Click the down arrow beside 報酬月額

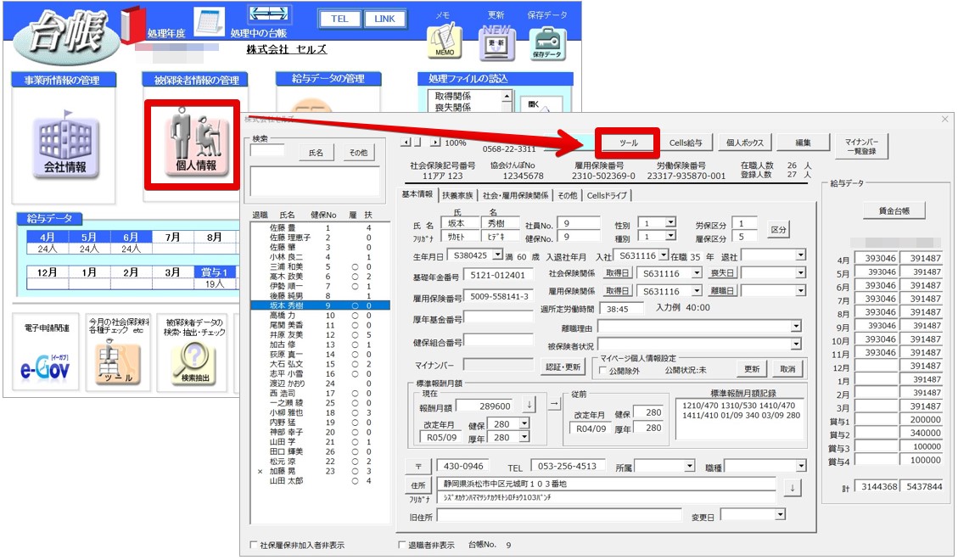(529, 404)
